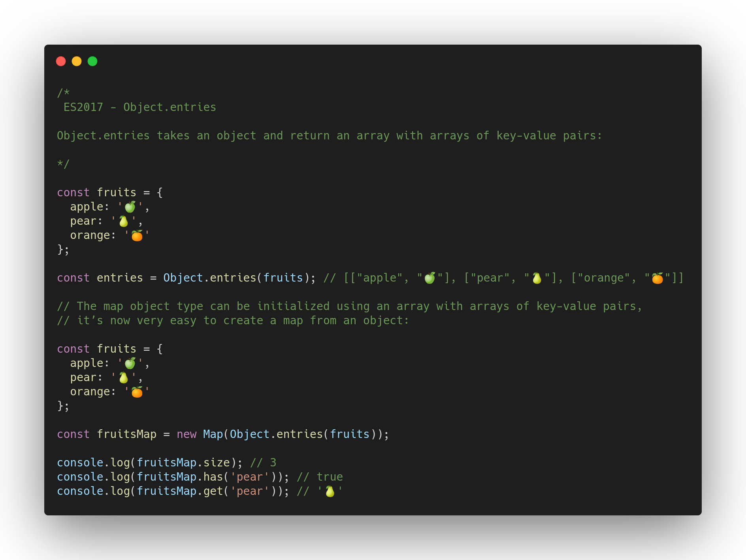The image size is (746, 560).
Task: Click the pear emoji after fruitsMap.get comment
Action: [x=330, y=491]
